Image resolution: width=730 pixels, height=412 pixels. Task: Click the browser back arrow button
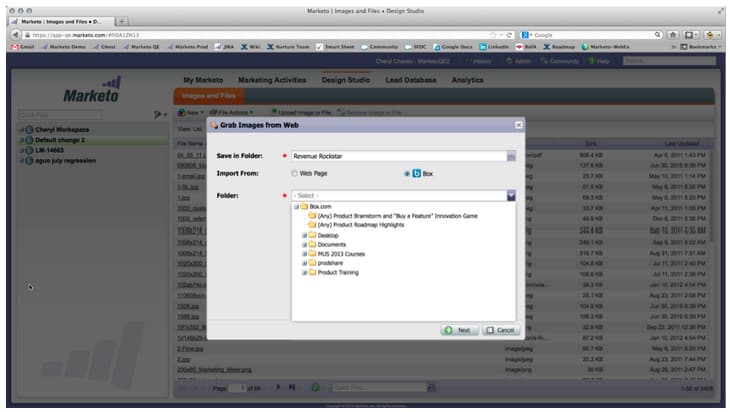pyautogui.click(x=16, y=34)
